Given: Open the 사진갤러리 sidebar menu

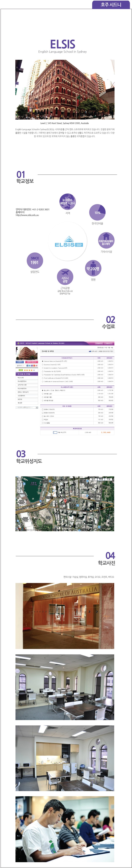Looking at the screenshot, I should [x=27, y=396].
